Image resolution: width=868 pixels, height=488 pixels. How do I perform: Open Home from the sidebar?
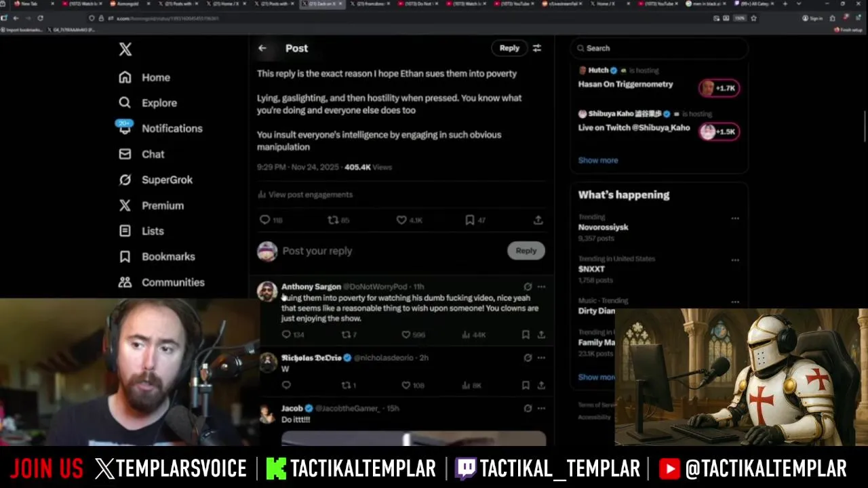coord(144,77)
